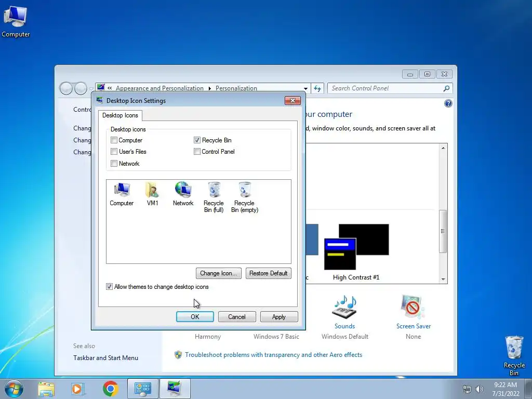Click the Computer desktop icon
This screenshot has width=532, height=399.
click(15, 21)
